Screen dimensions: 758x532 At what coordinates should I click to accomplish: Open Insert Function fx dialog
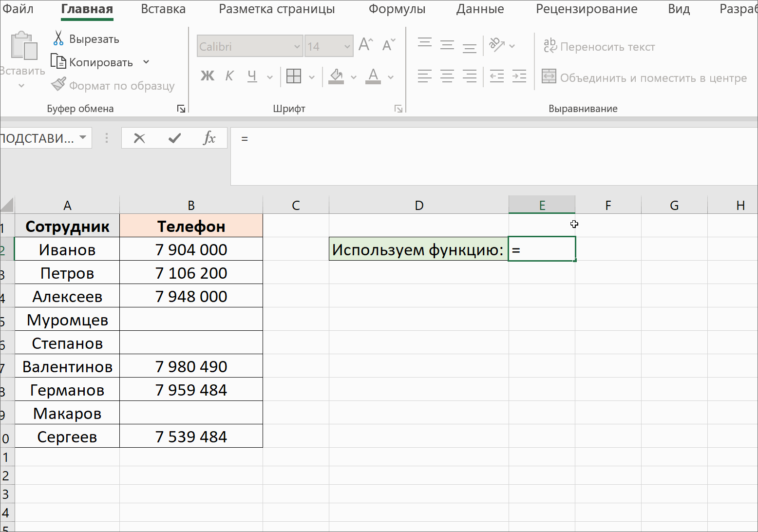point(209,138)
